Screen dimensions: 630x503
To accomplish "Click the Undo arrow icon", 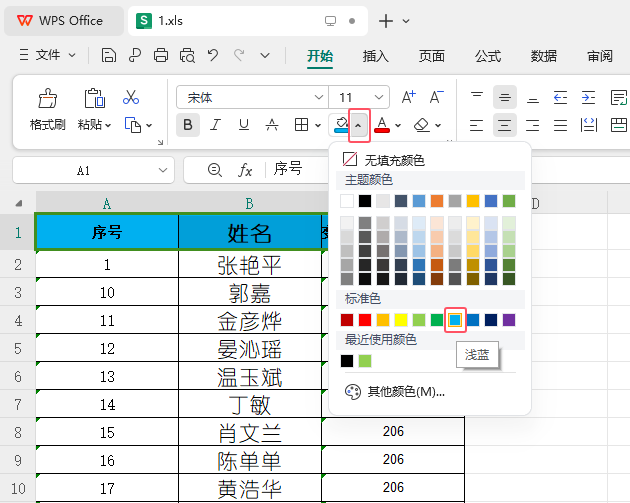I will pyautogui.click(x=213, y=55).
